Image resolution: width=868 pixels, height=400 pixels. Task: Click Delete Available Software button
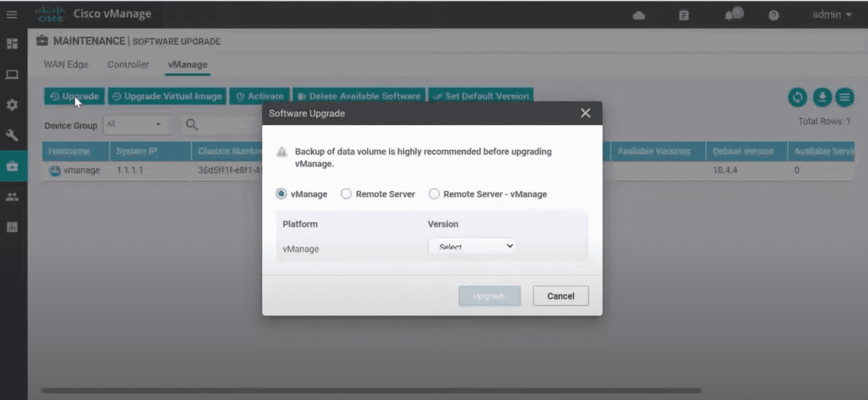[359, 96]
